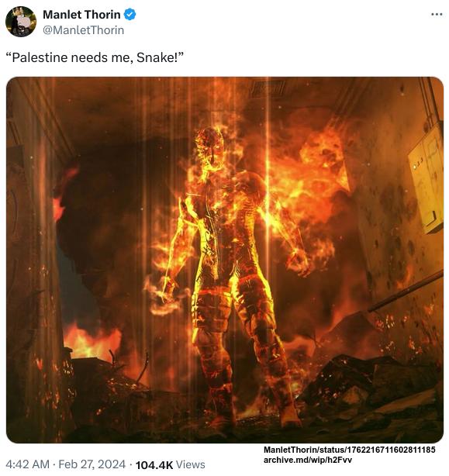
Task: Click the electrical box on the image wall
Action: click(x=426, y=181)
